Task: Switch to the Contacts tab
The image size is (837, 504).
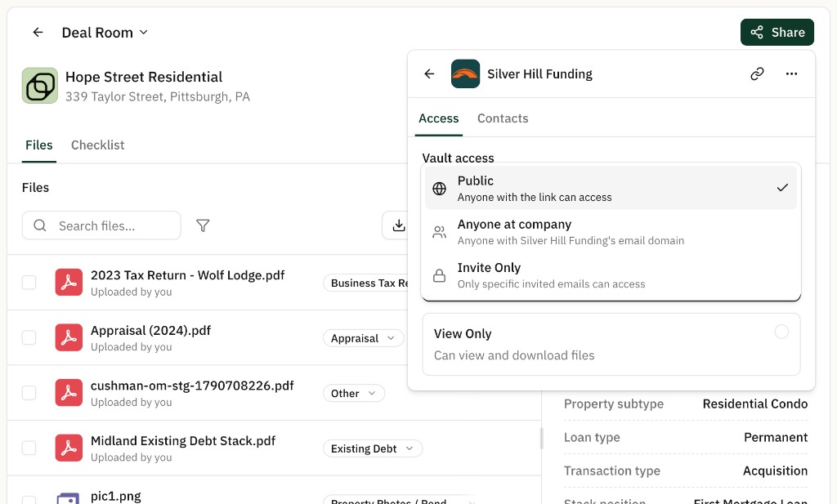Action: (x=503, y=118)
